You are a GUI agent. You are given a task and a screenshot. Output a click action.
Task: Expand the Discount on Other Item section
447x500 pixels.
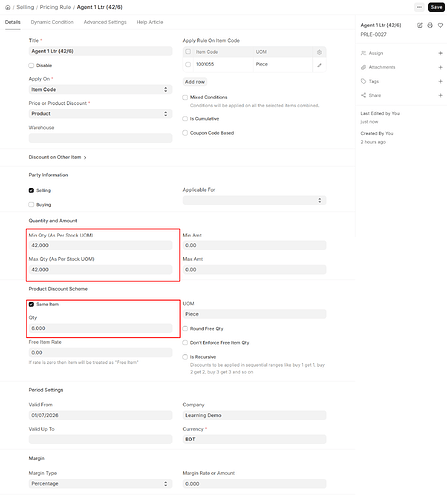tap(57, 157)
